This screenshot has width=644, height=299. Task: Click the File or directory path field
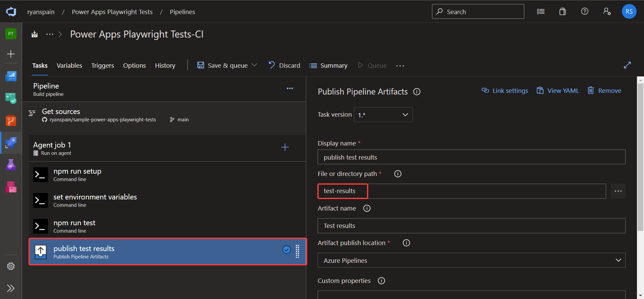[462, 191]
